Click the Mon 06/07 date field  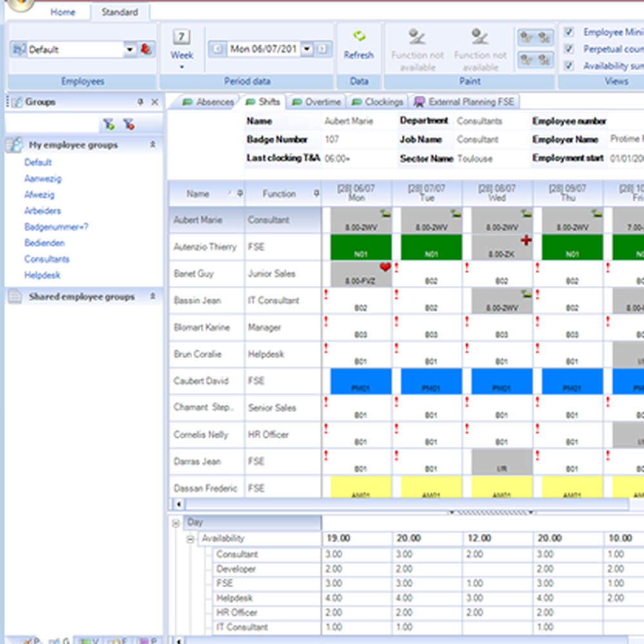tap(263, 49)
